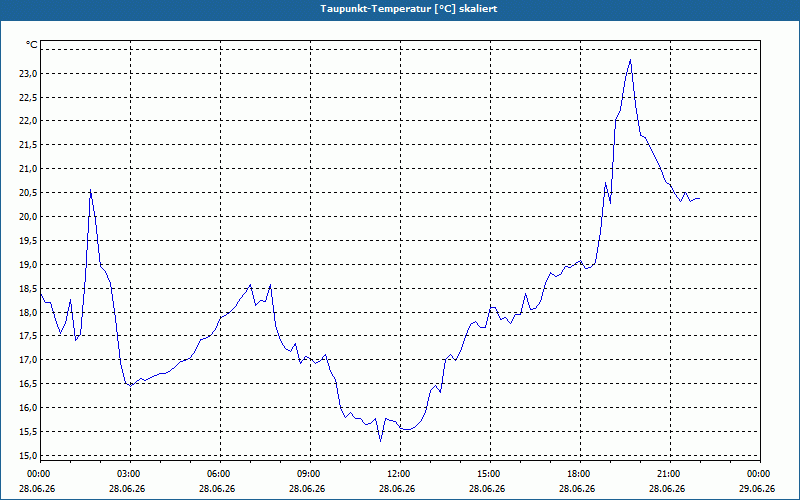The height and width of the screenshot is (500, 800).
Task: Click the 16,5 y-axis tick label
Action: pos(29,384)
